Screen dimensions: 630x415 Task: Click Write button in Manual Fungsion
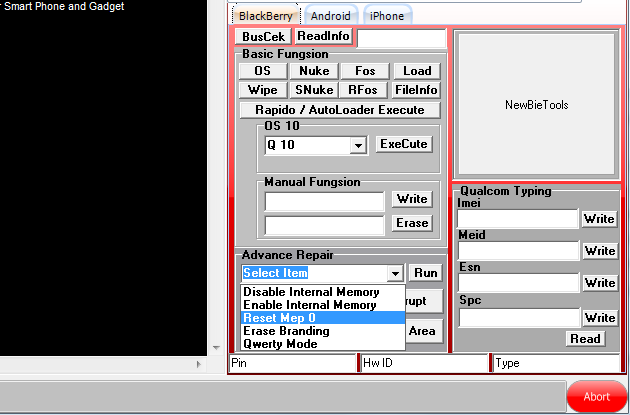click(412, 199)
